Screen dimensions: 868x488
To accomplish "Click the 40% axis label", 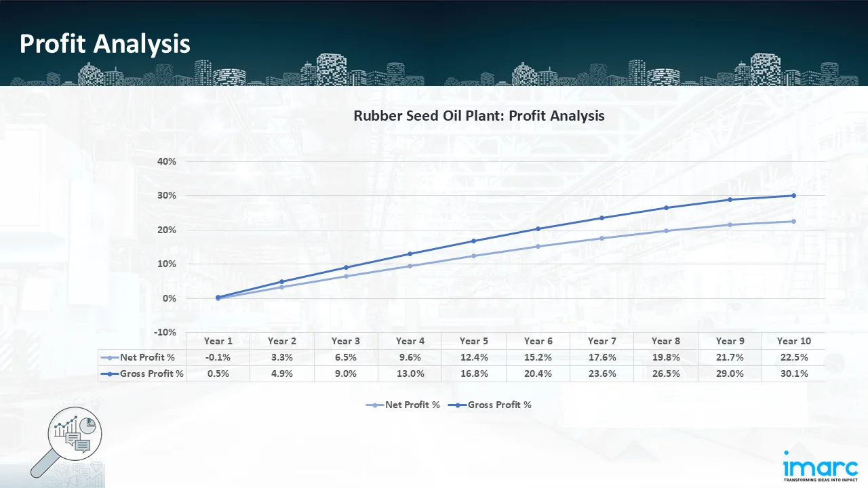I will click(x=167, y=161).
